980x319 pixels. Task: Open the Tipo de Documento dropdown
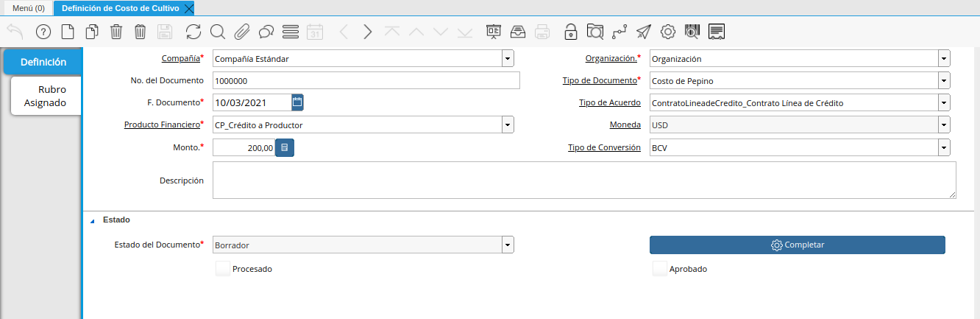click(943, 80)
